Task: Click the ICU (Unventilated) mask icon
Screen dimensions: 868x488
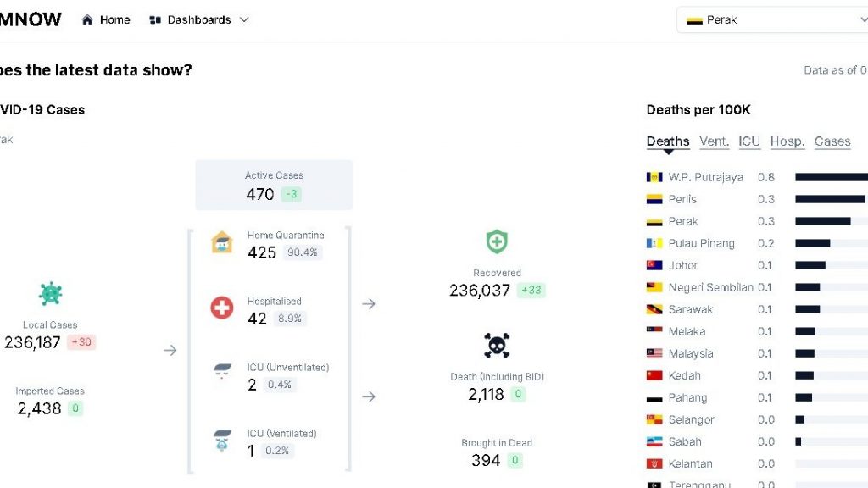Action: pyautogui.click(x=222, y=370)
